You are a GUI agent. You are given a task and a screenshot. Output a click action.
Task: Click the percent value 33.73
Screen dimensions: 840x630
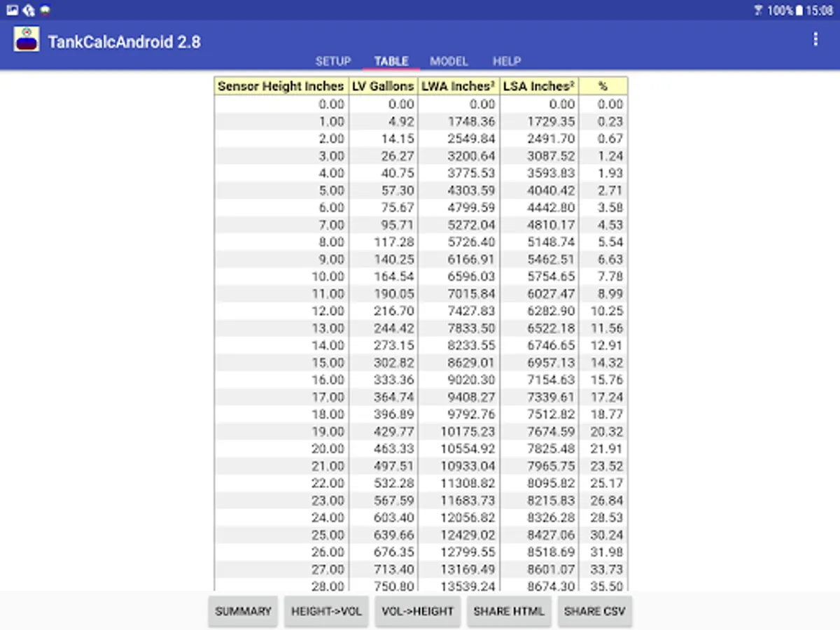[x=608, y=570]
